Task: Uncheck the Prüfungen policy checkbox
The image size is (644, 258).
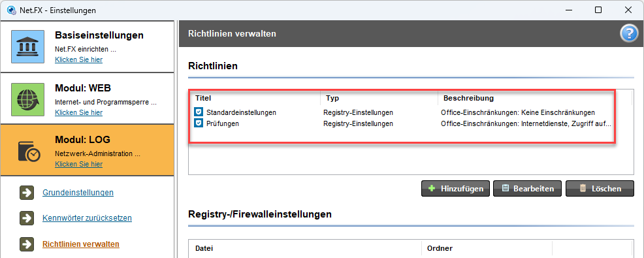Action: [199, 123]
